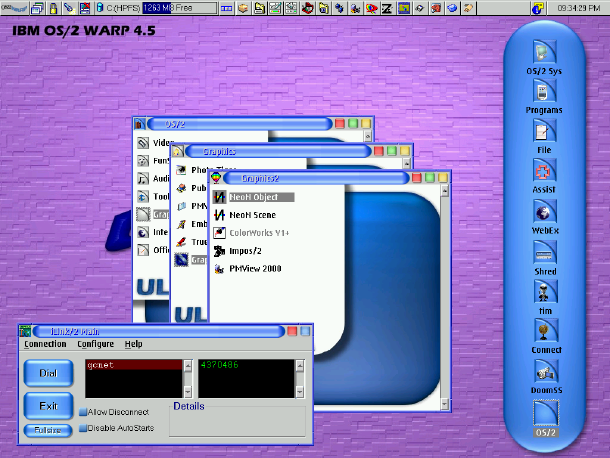This screenshot has width=610, height=458.
Task: Open the OS/2 Warp menu button
Action: pos(14,8)
